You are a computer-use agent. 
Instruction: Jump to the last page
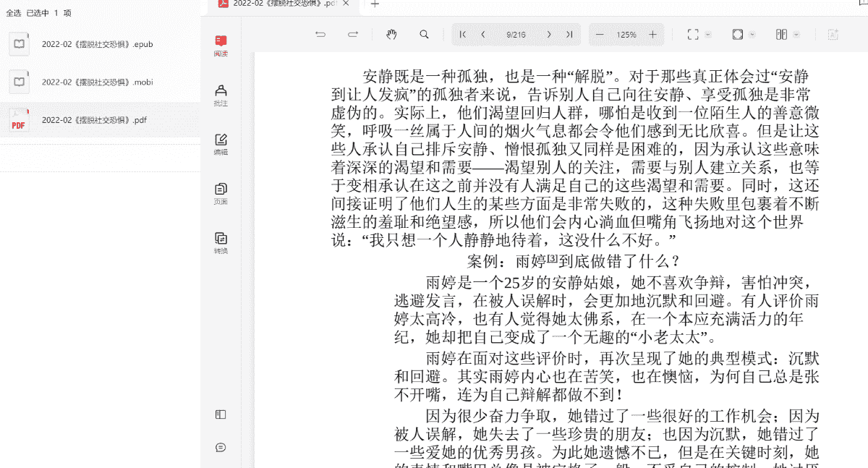[569, 35]
